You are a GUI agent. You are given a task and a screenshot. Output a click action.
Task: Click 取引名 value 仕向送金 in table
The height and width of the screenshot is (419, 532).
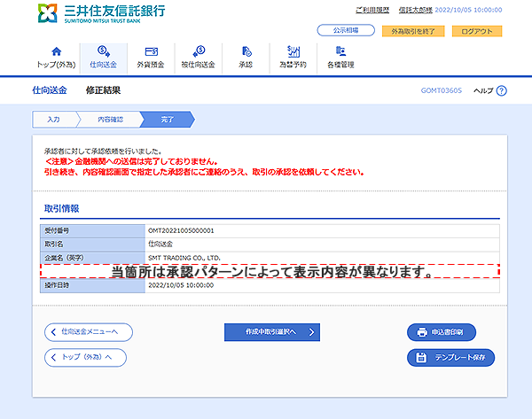click(x=160, y=244)
